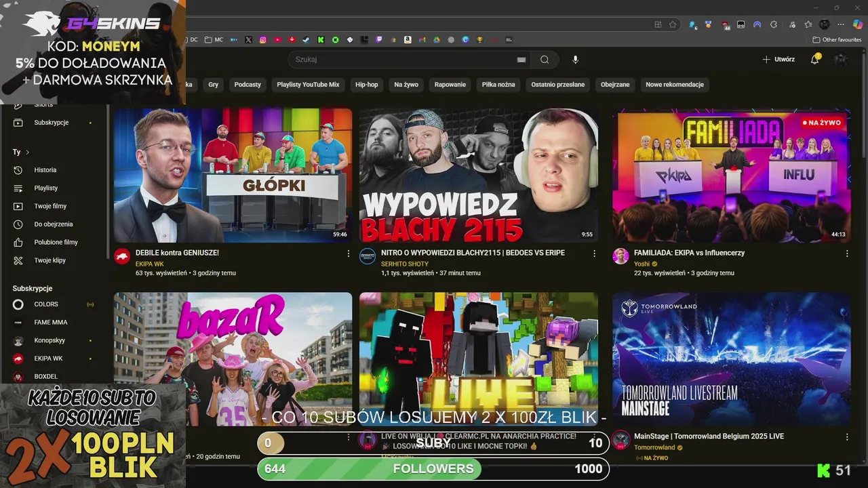Open options menu for NITRO O WYPOWIEDZI video
The width and height of the screenshot is (868, 488).
pos(594,253)
